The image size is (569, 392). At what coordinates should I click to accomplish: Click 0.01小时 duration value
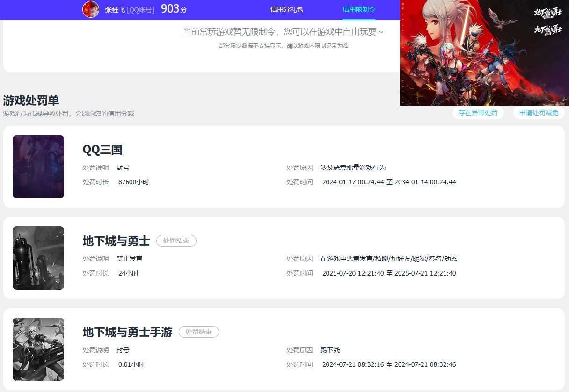click(x=131, y=364)
